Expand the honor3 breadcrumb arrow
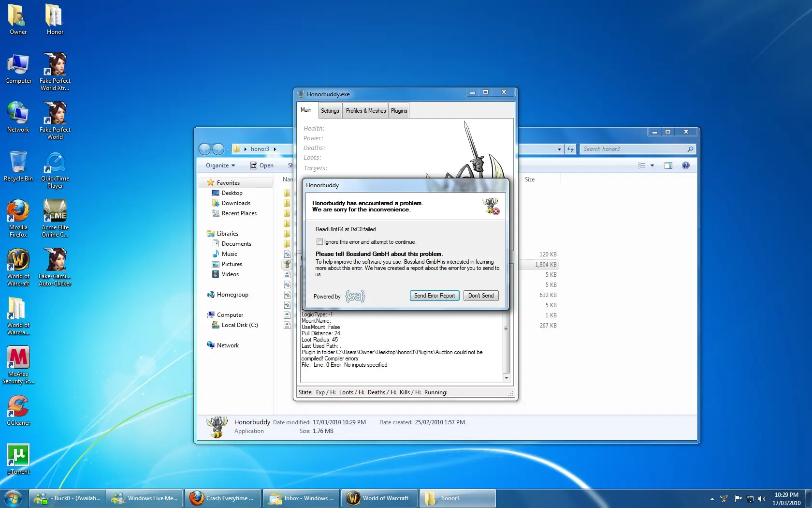This screenshot has height=508, width=812. [x=275, y=149]
